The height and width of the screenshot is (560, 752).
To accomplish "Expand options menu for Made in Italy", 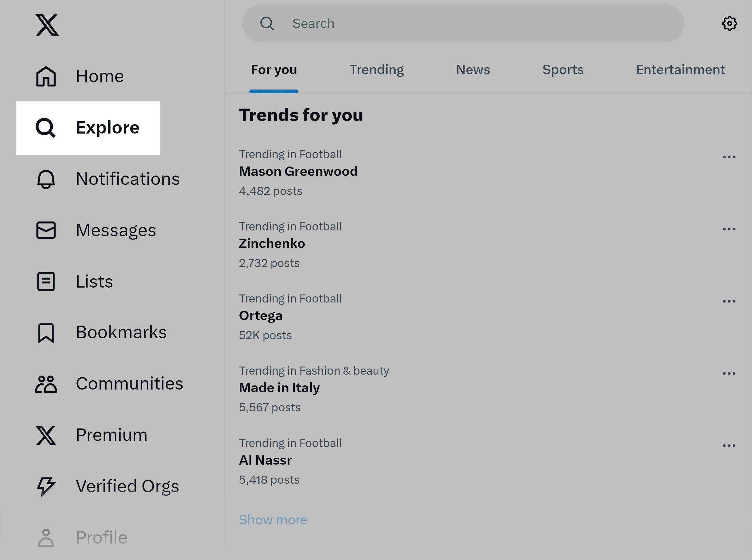I will pos(729,373).
